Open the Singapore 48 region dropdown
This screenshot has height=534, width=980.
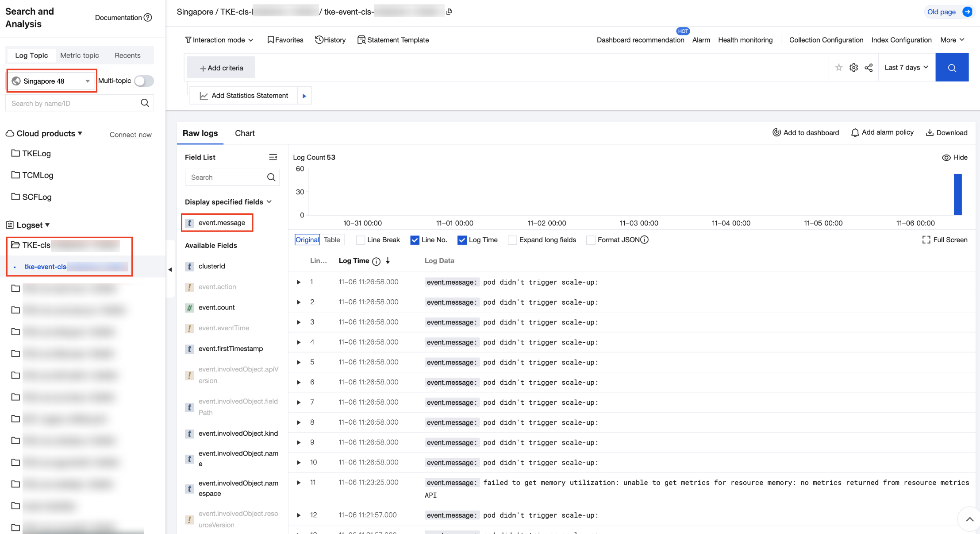coord(52,81)
